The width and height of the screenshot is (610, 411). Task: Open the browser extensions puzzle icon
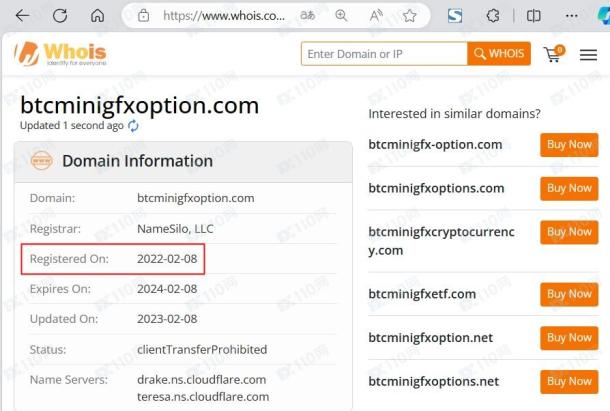(493, 16)
